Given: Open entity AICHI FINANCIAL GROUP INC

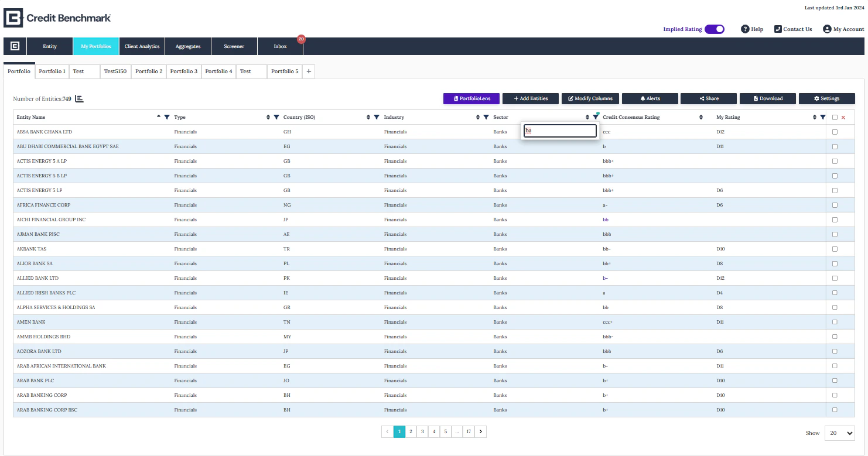Looking at the screenshot, I should [x=51, y=220].
